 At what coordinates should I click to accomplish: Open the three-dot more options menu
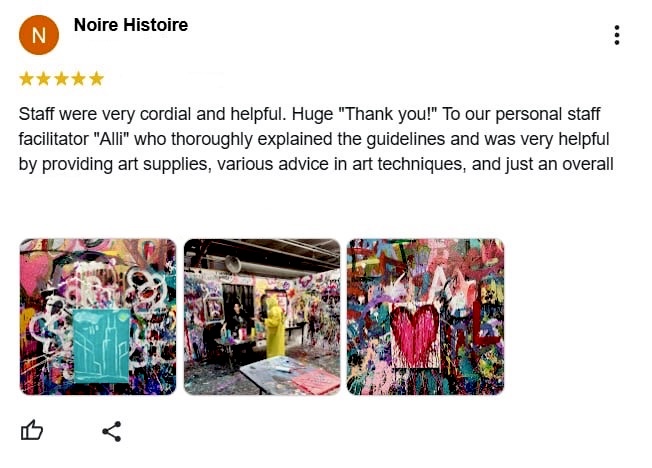click(617, 35)
